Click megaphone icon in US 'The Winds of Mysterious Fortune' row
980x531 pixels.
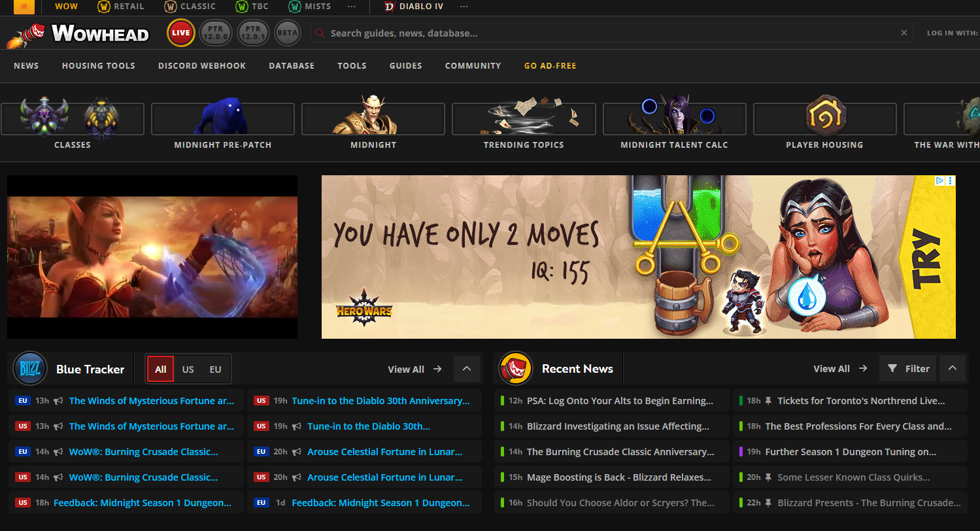click(59, 426)
